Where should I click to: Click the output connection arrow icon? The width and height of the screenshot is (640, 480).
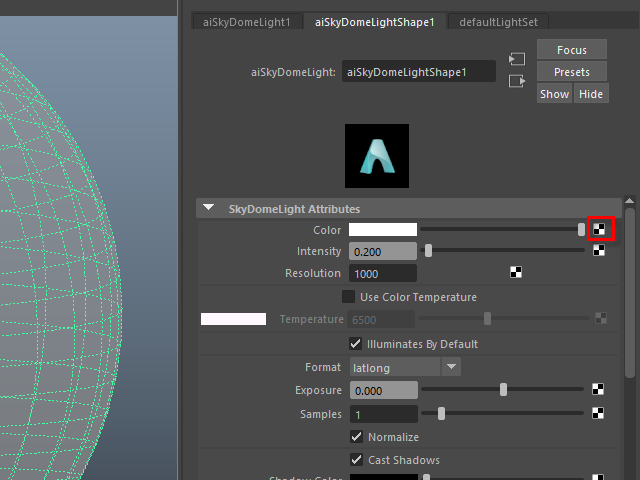click(x=517, y=81)
